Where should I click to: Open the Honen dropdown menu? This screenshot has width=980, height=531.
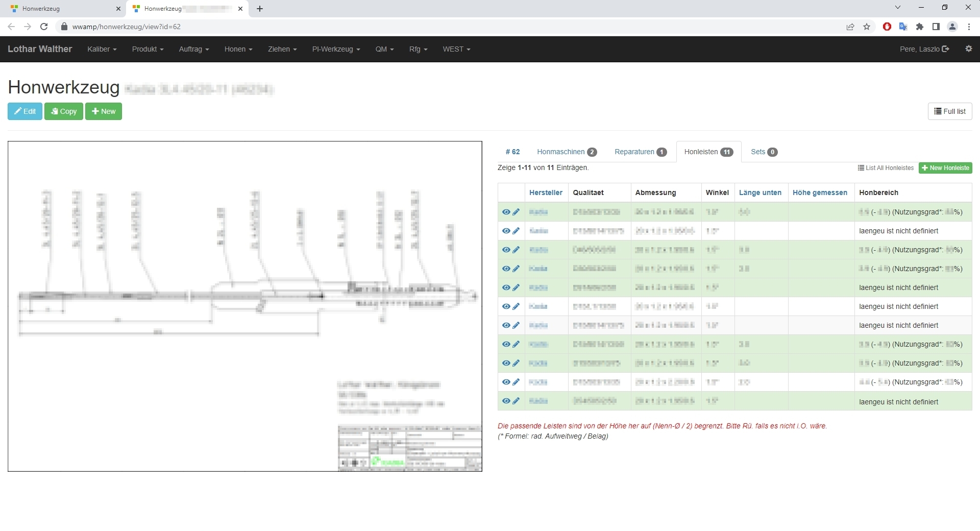pyautogui.click(x=238, y=49)
